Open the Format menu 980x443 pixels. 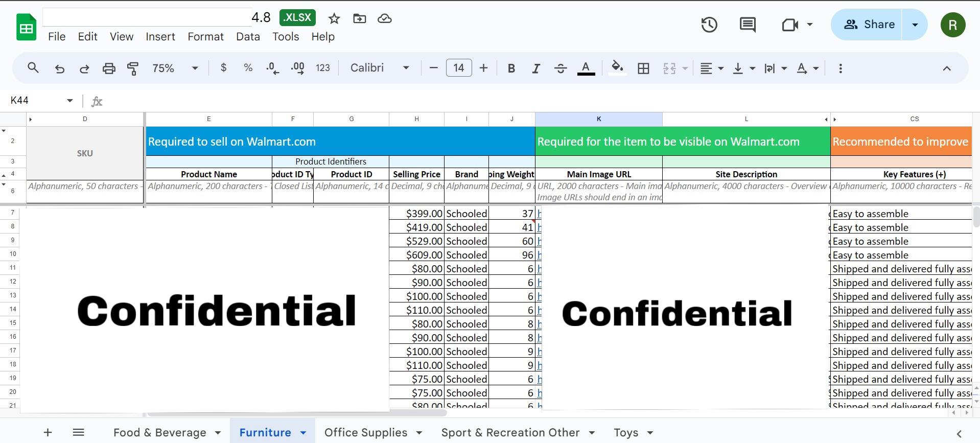(205, 37)
